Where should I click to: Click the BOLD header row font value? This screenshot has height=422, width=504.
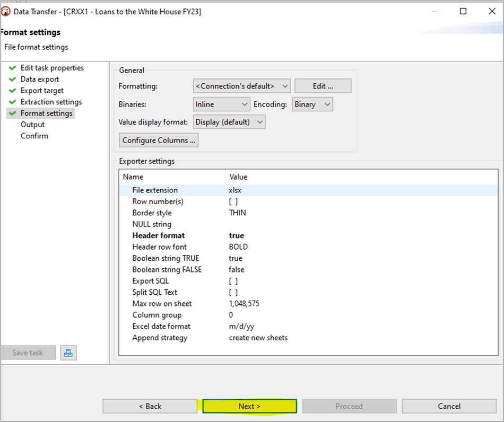[x=239, y=247]
